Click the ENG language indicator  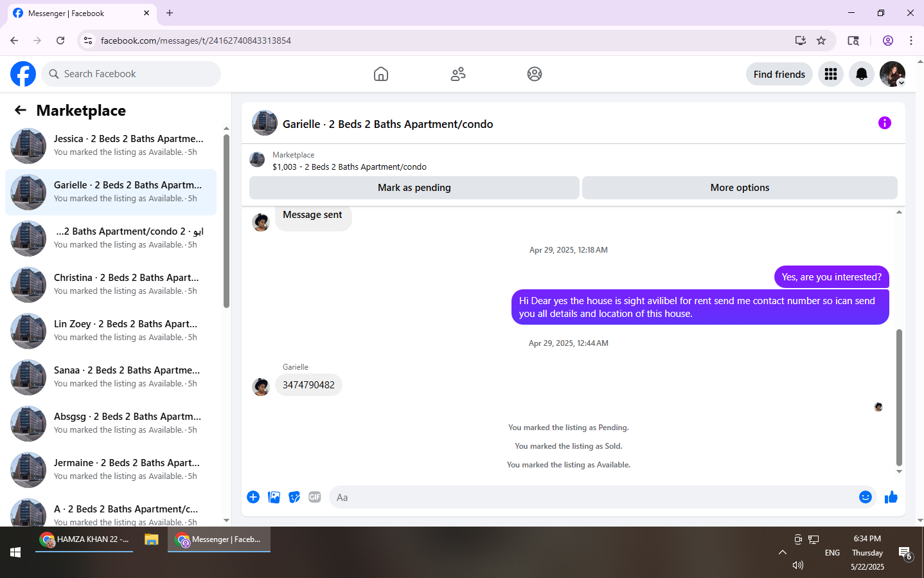[x=832, y=553]
